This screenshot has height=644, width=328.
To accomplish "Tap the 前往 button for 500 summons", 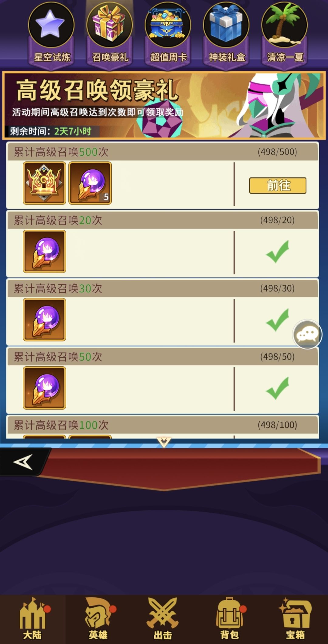I will (x=278, y=185).
